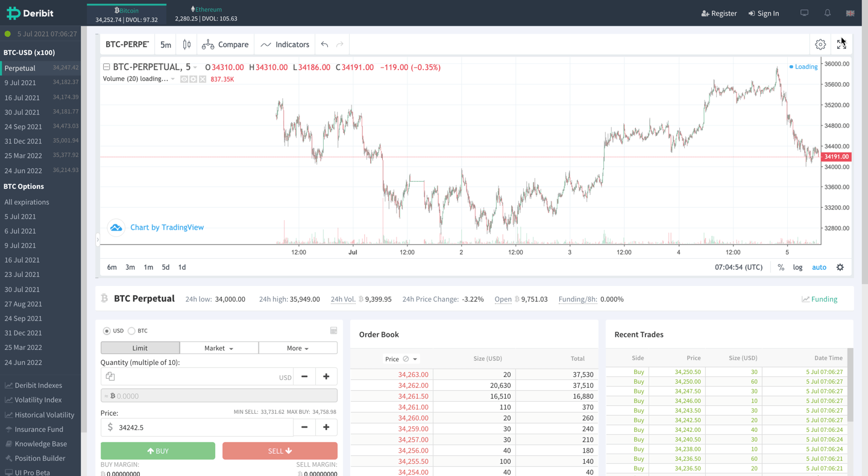Click the Recent Trades scrollbar

tap(851, 385)
